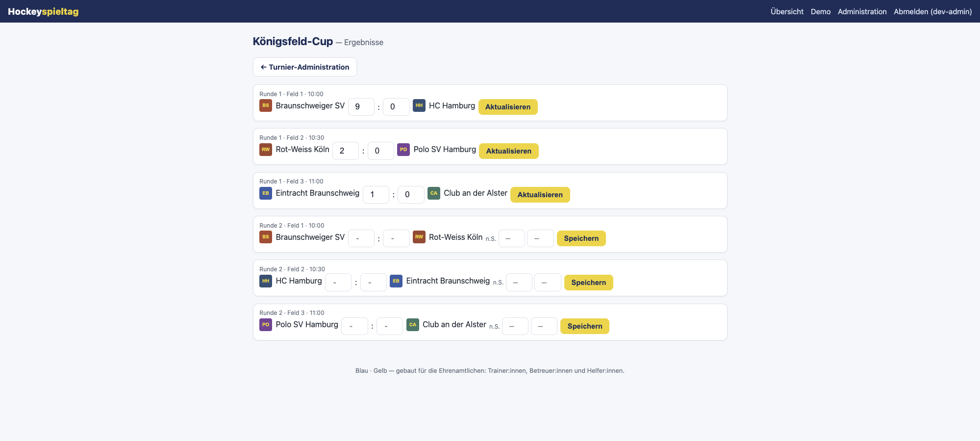Click 'Runde 1 · Feld 2 · 10:30' label
980x441 pixels.
(x=292, y=138)
